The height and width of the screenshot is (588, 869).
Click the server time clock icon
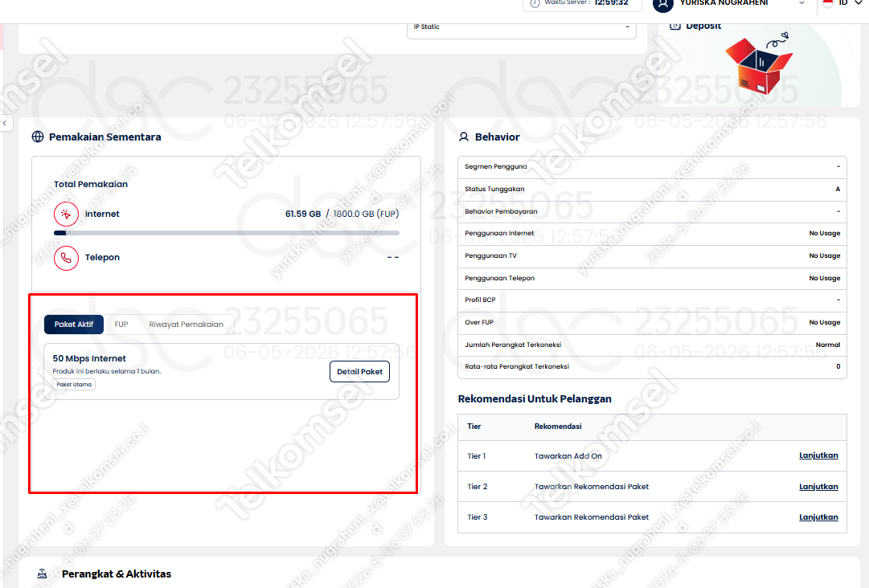point(535,3)
